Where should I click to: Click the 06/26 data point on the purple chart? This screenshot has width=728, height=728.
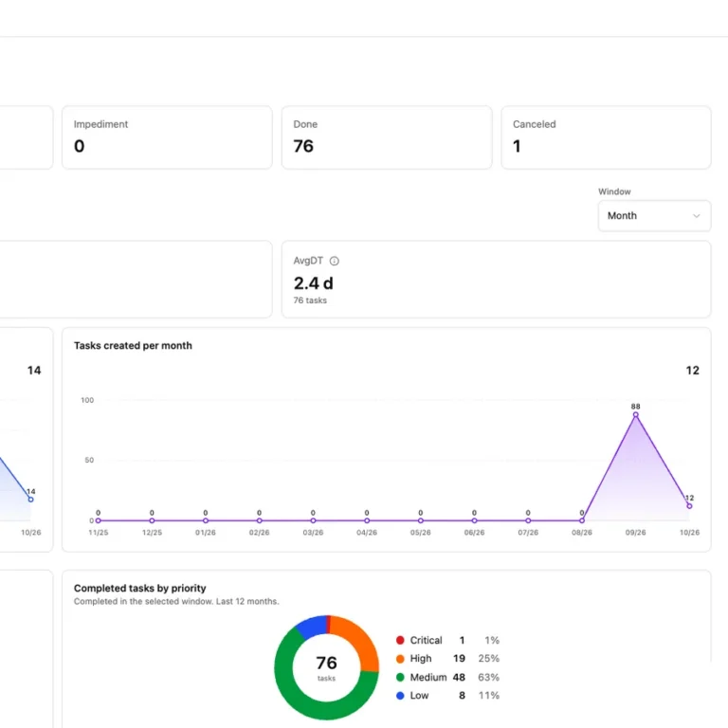coord(474,520)
